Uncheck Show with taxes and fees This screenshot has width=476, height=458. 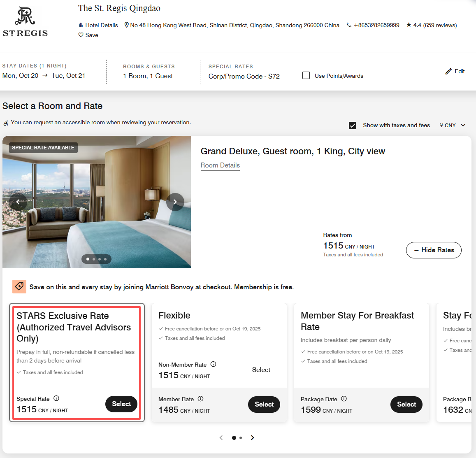[x=353, y=126]
